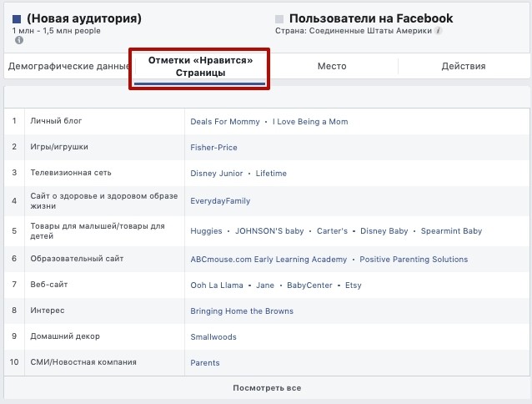Screen dimensions: 532x404
Task: Open the EverydayFamily page link
Action: point(220,201)
